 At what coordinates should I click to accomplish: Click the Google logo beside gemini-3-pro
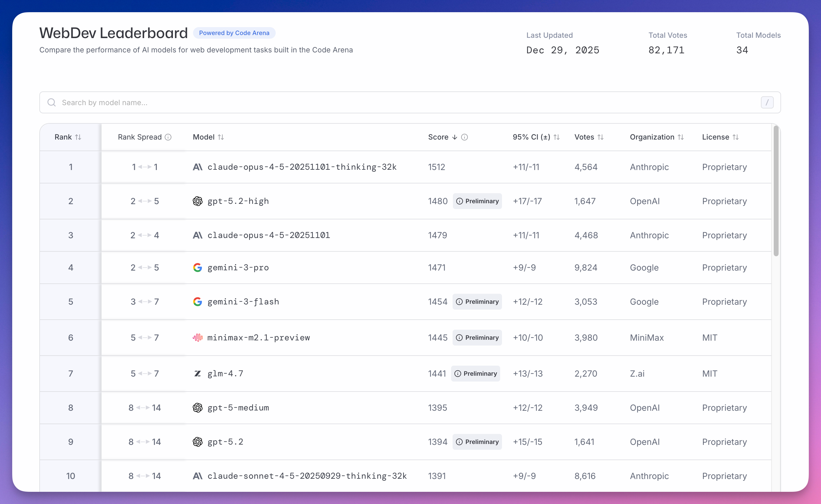click(198, 267)
